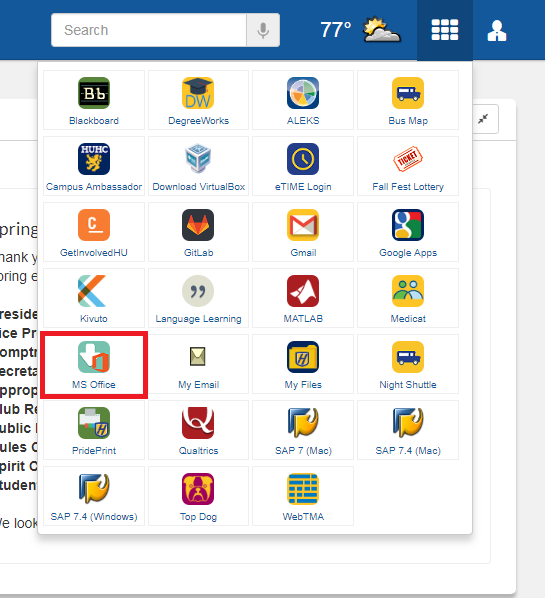Open the GitLab app
The image size is (545, 598).
pyautogui.click(x=198, y=232)
